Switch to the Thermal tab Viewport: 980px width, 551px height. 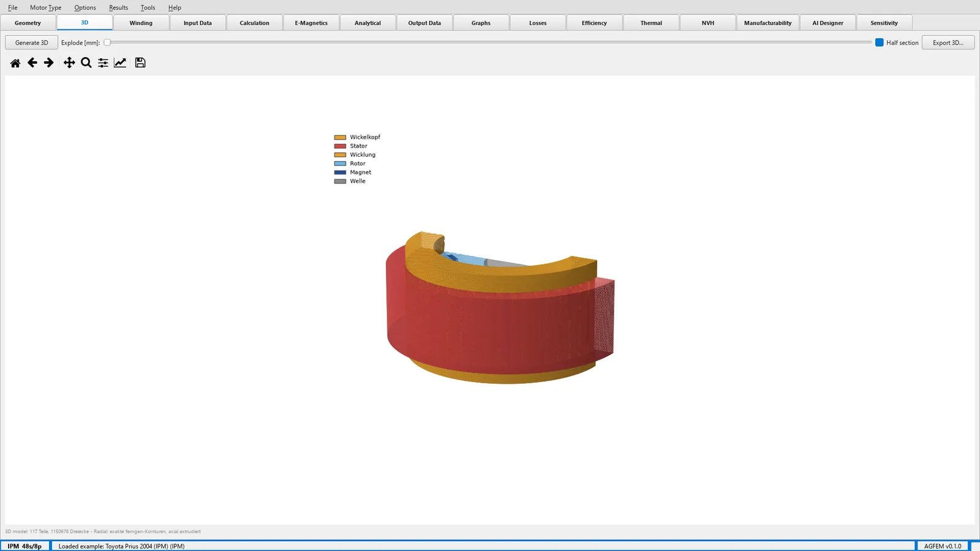pyautogui.click(x=651, y=23)
